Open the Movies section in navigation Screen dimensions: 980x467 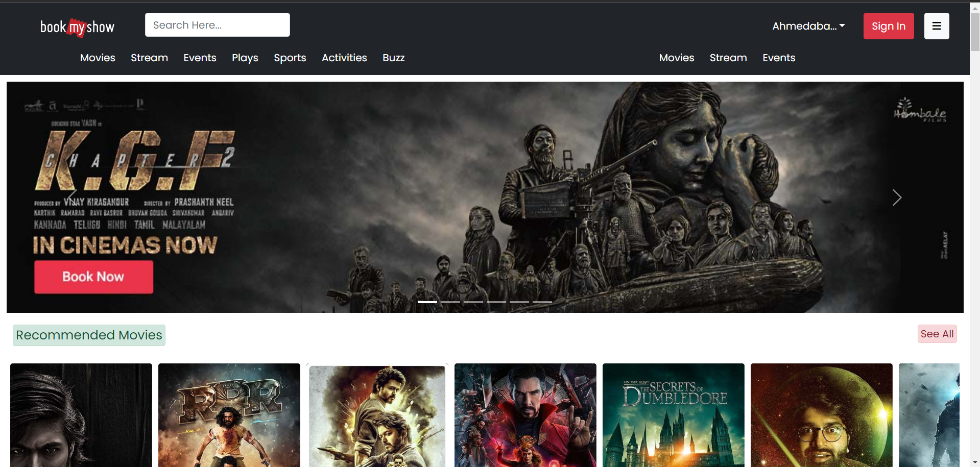click(97, 58)
